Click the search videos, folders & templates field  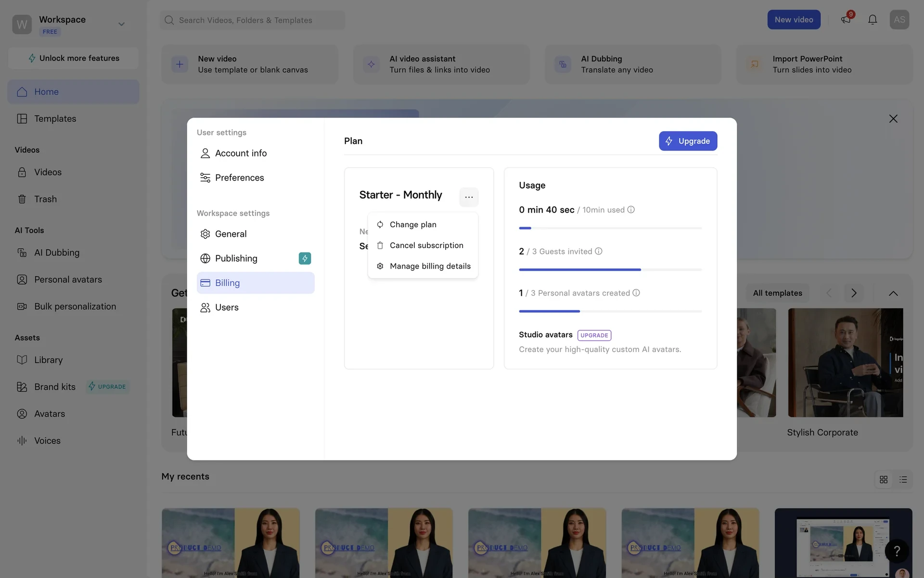252,20
